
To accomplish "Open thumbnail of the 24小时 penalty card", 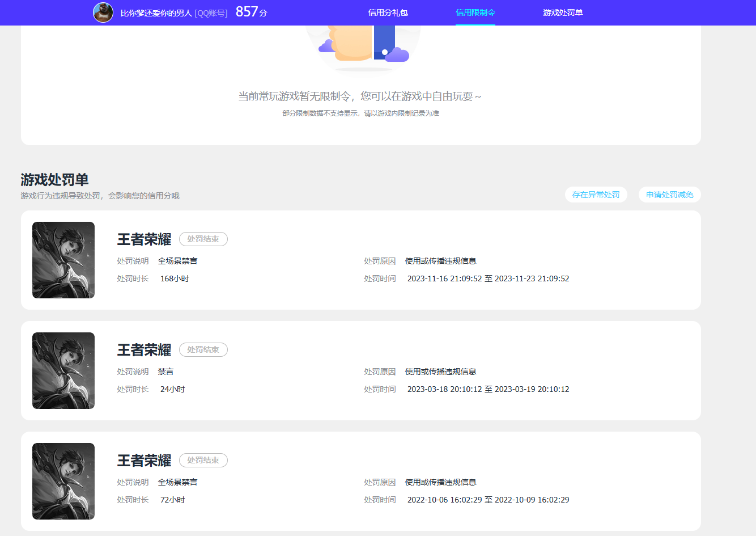I will (63, 370).
